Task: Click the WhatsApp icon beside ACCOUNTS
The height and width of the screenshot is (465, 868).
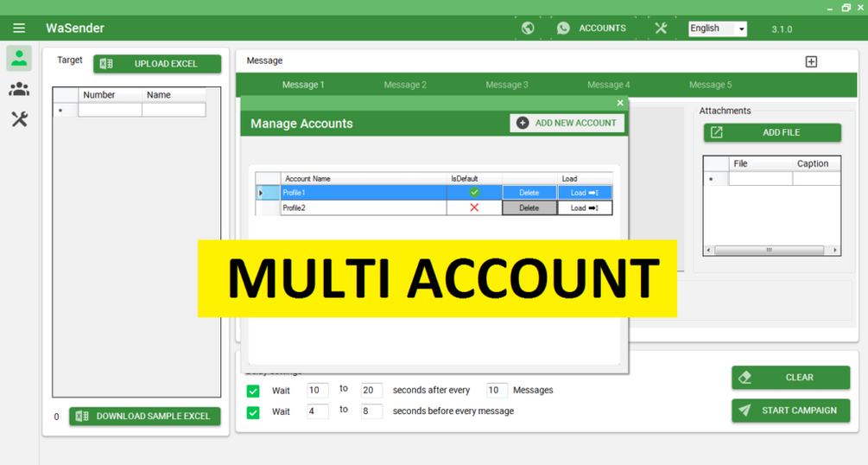Action: 563,29
